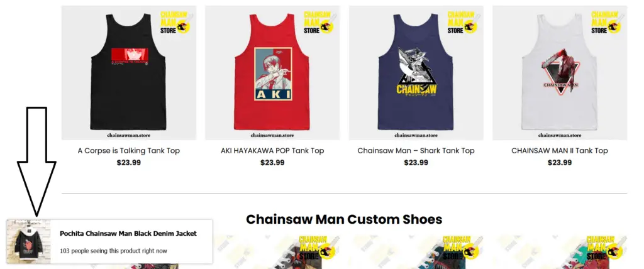Click the Chainsaw Man Store logo on navy tank
The image size is (644, 269).
(463, 22)
